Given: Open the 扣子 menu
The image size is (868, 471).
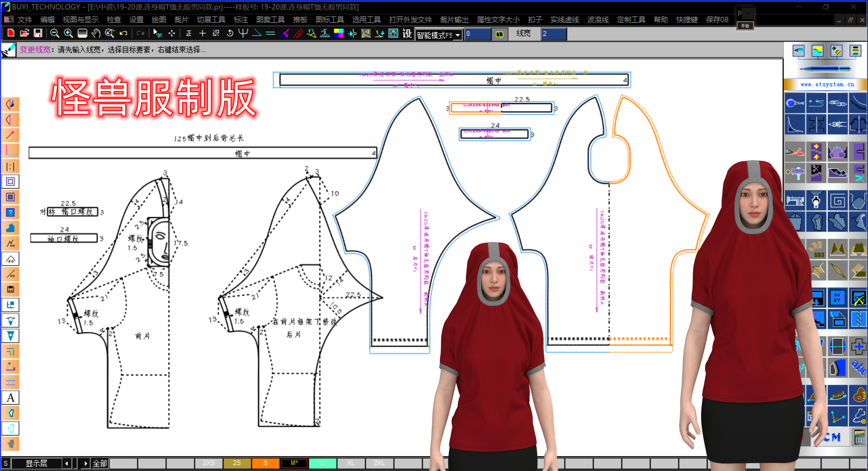Looking at the screenshot, I should tap(535, 20).
